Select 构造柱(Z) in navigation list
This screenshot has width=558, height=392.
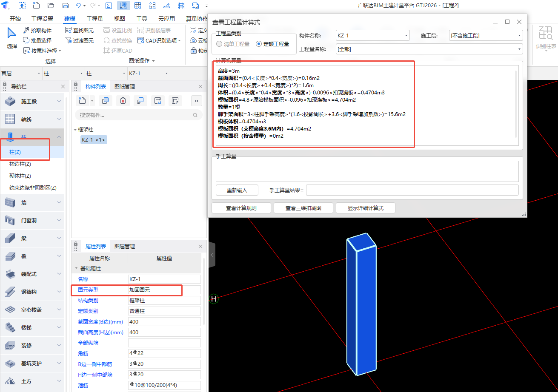20,164
